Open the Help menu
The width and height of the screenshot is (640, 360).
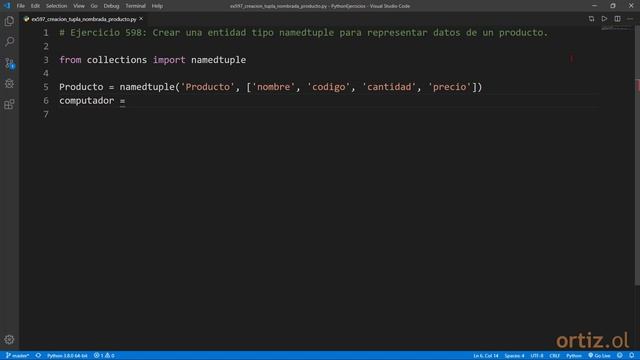[157, 6]
